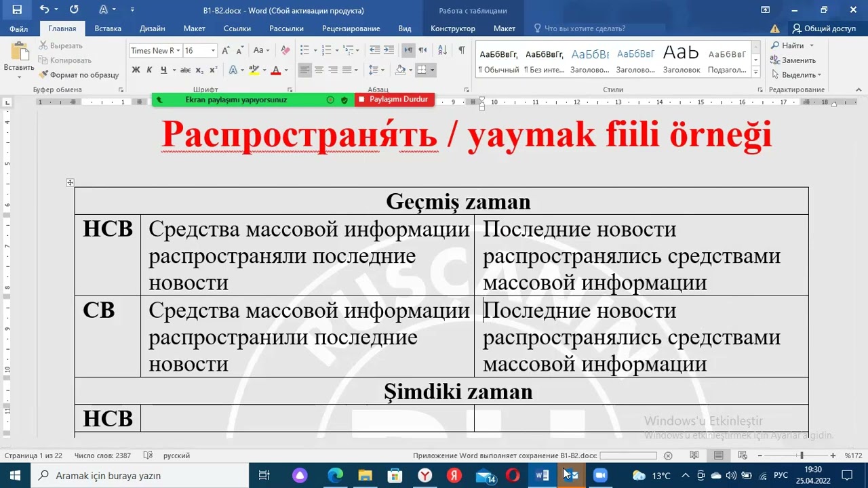The height and width of the screenshot is (488, 868).
Task: Expand the bulleted list options arrow
Action: click(315, 51)
